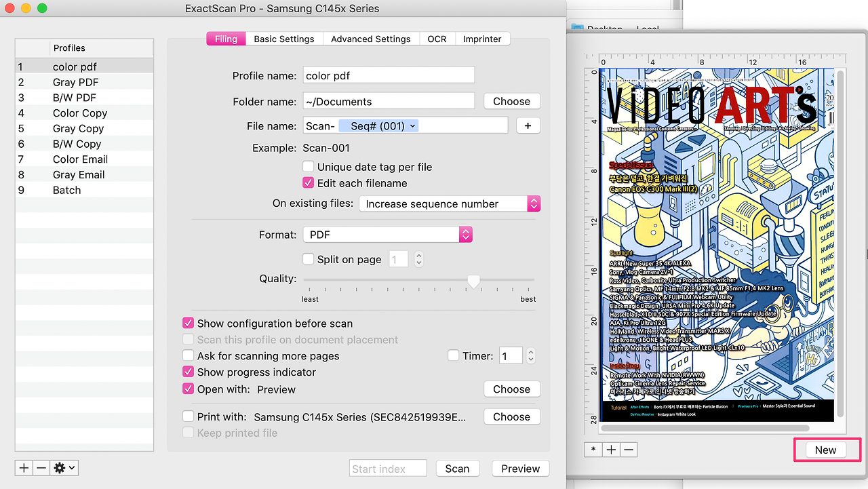Switch to the Advanced Settings tab
The image size is (868, 489).
371,39
